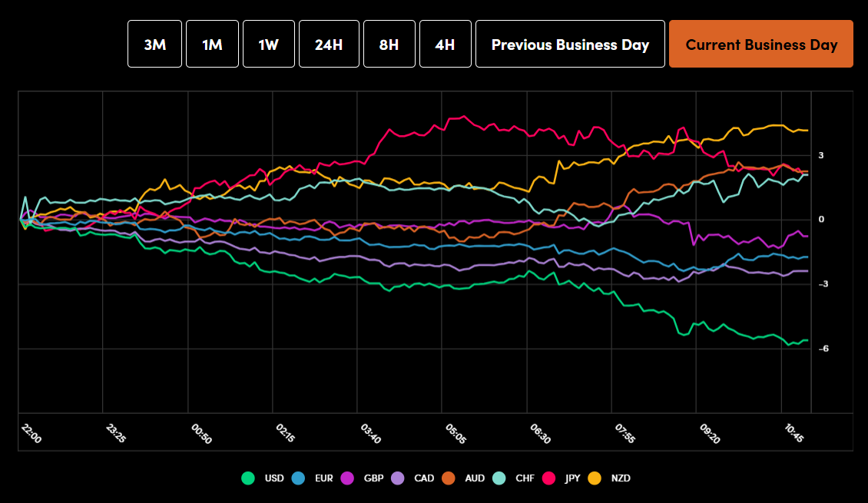Toggle JPY red legend dot

pos(548,478)
